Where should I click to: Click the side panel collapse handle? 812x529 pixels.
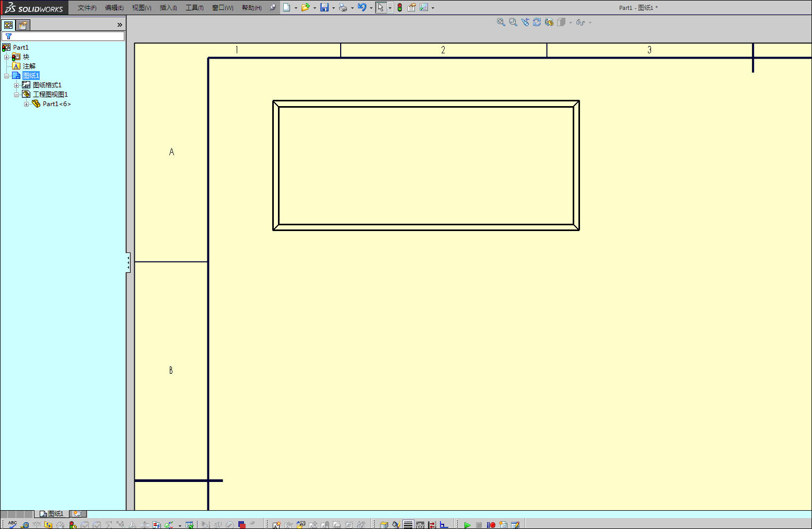click(128, 262)
